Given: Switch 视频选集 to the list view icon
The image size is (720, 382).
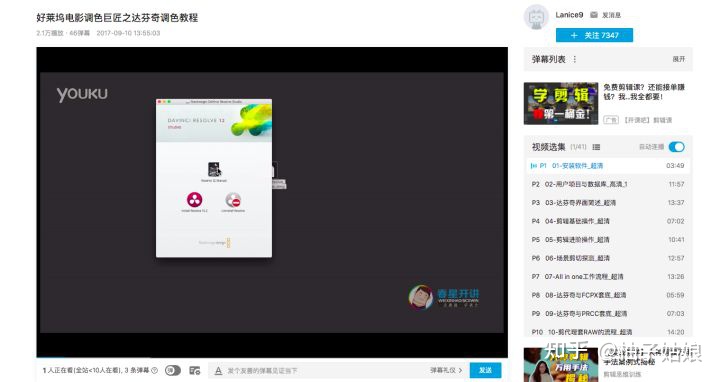Looking at the screenshot, I should [596, 147].
